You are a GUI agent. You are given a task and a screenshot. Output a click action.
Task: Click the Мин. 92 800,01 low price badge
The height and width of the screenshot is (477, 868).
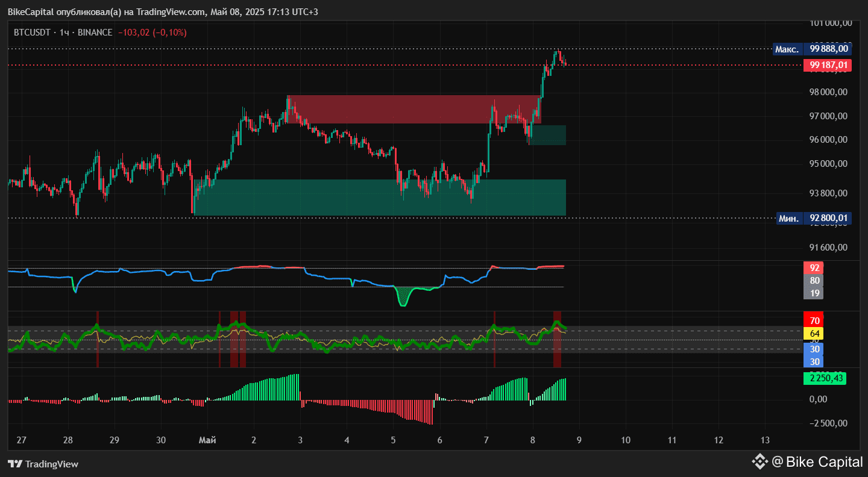coord(814,218)
